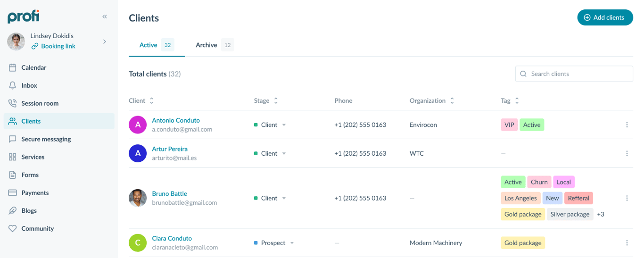Collapse the sidebar with double chevron icon
Viewport: 644px width, 258px height.
105,17
